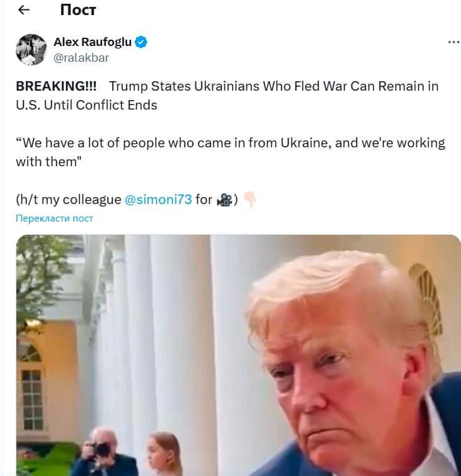Open the @simoni73 mention link
The height and width of the screenshot is (476, 461).
click(x=158, y=200)
